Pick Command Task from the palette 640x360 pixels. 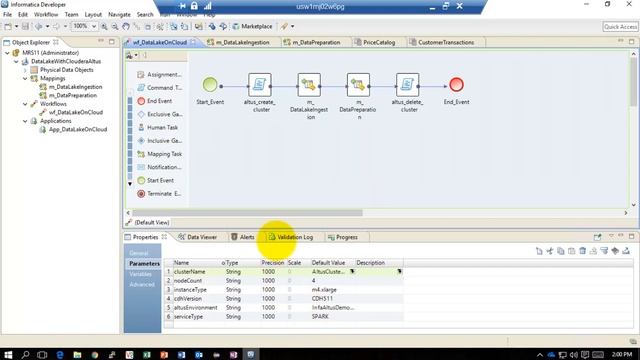click(x=159, y=87)
